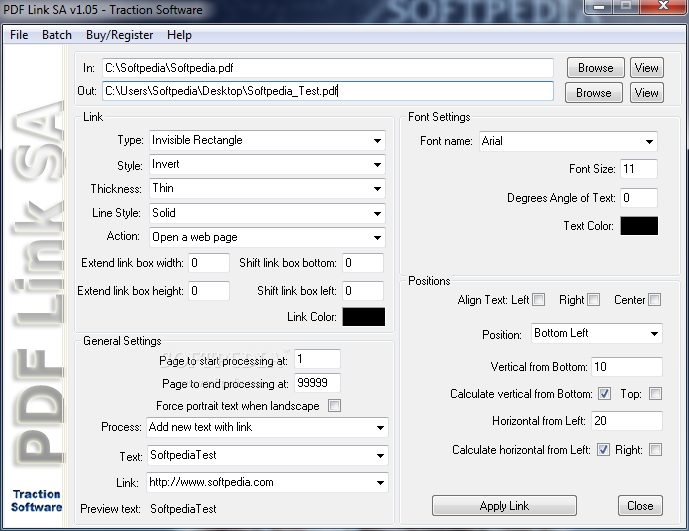
Task: Open the Batch menu
Action: (57, 35)
